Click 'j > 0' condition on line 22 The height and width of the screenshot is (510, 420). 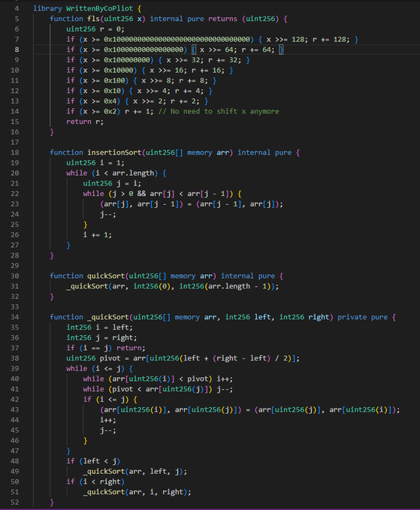tap(122, 194)
